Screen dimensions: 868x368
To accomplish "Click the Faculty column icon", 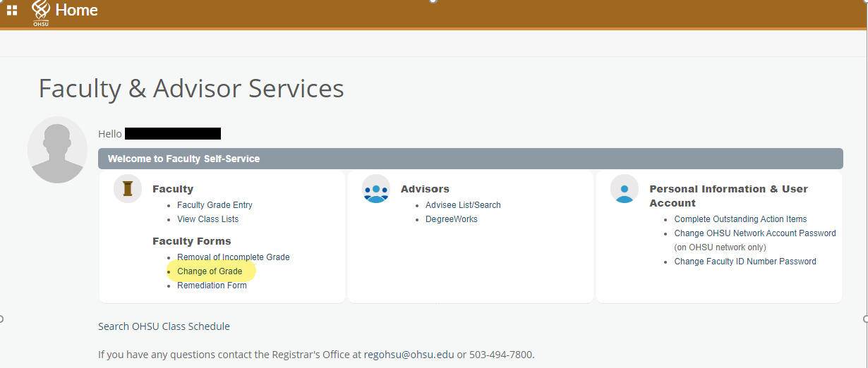I will click(128, 189).
